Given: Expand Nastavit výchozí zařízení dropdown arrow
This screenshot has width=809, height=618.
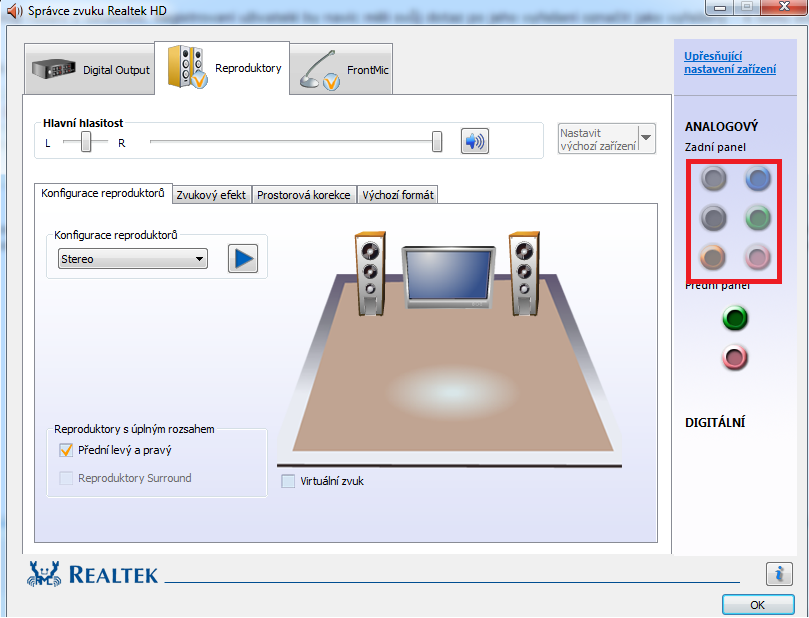Looking at the screenshot, I should coord(646,138).
